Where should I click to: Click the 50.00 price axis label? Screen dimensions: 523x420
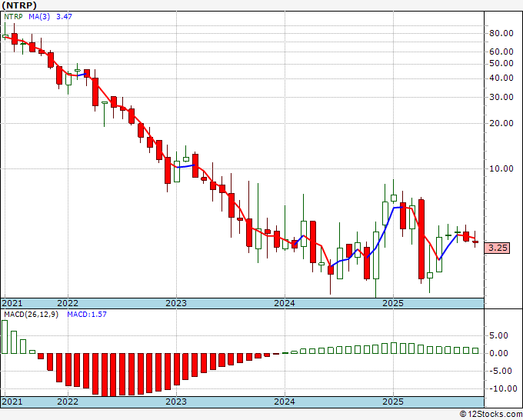(x=501, y=63)
